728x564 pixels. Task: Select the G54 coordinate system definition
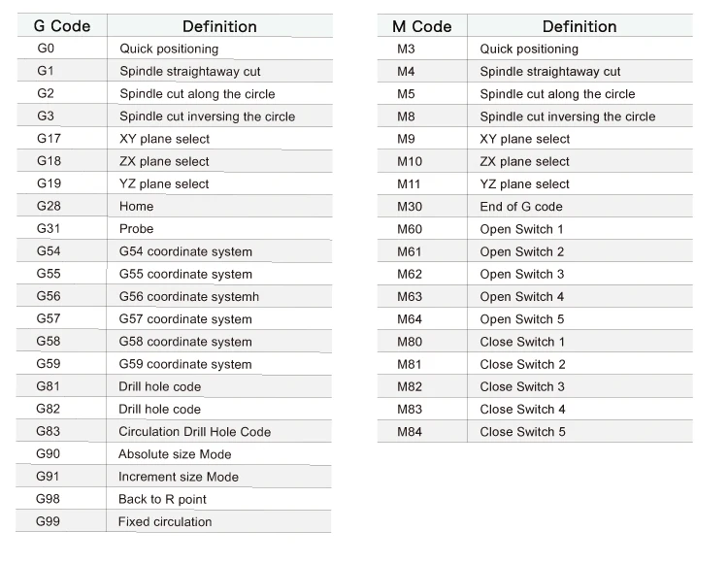[185, 251]
